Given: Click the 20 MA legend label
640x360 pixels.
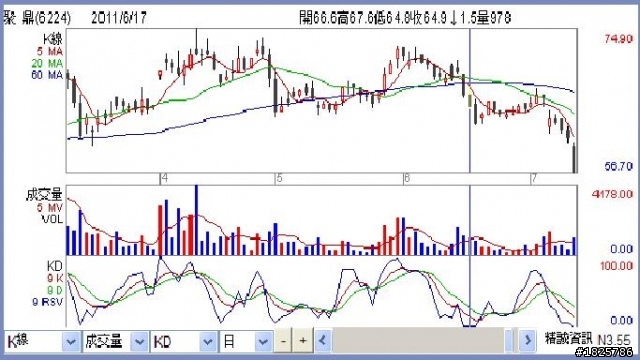Looking at the screenshot, I should click(x=47, y=64).
